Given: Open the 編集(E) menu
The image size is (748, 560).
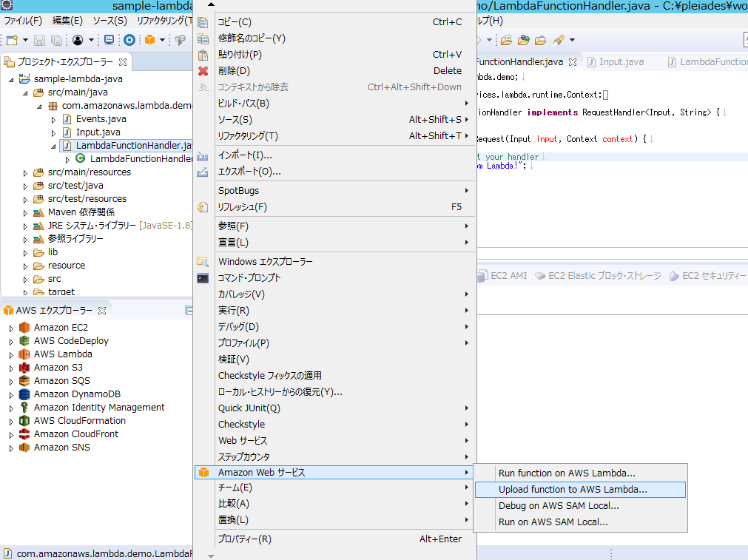Looking at the screenshot, I should coord(67,21).
